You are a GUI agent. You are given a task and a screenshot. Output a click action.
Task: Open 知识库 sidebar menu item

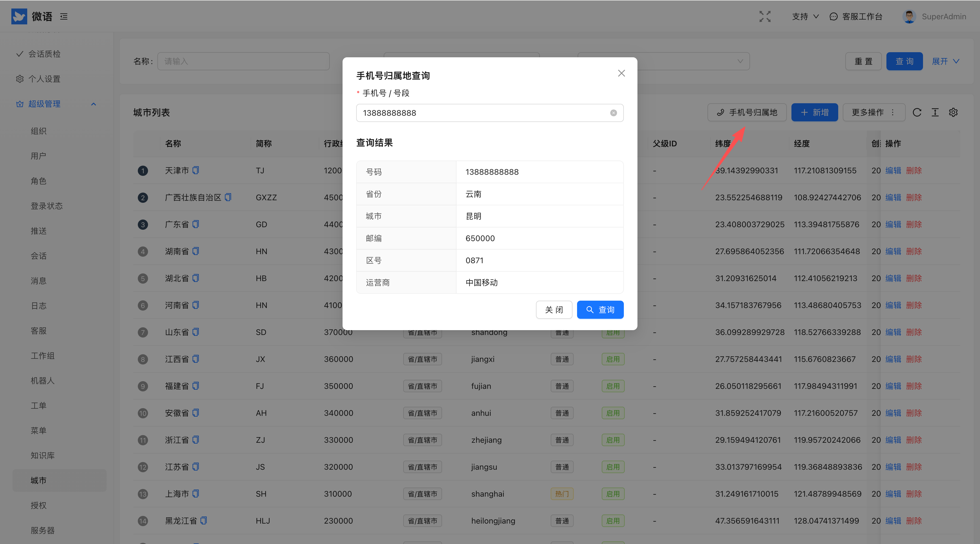pyautogui.click(x=43, y=455)
